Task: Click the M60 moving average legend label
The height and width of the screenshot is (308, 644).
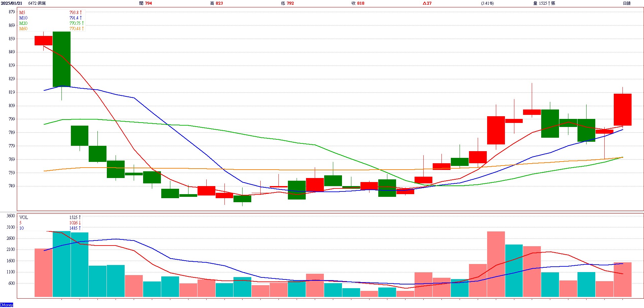Action: [x=23, y=29]
